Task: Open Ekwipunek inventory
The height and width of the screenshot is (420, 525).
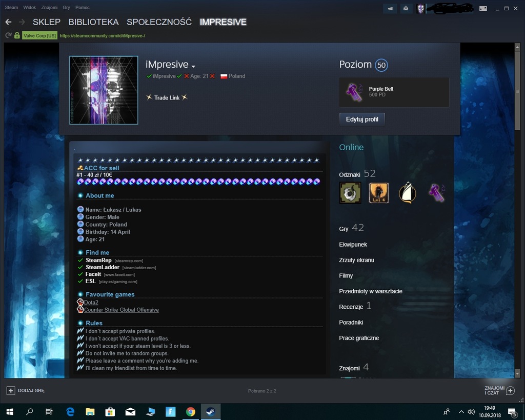Action: tap(353, 245)
